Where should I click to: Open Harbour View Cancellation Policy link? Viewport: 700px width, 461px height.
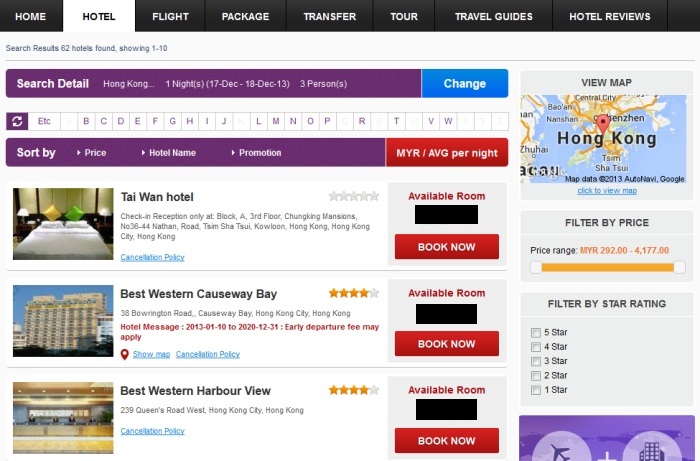(152, 431)
